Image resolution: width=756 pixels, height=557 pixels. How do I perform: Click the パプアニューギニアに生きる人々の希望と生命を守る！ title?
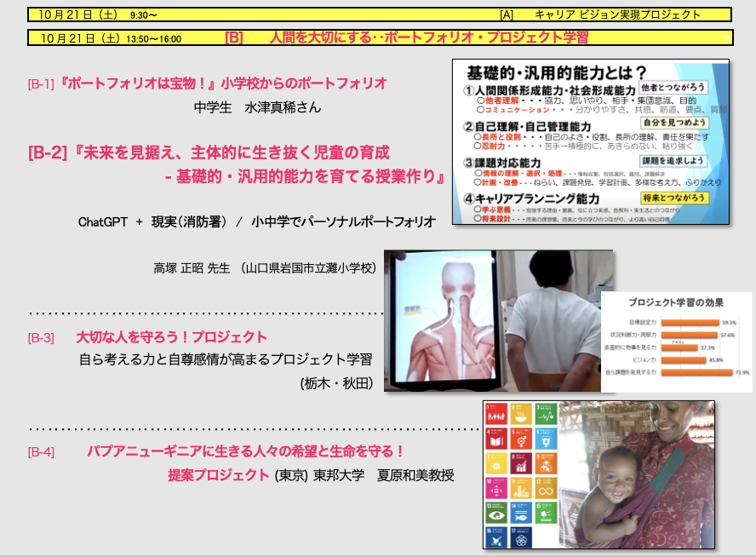[x=245, y=451]
